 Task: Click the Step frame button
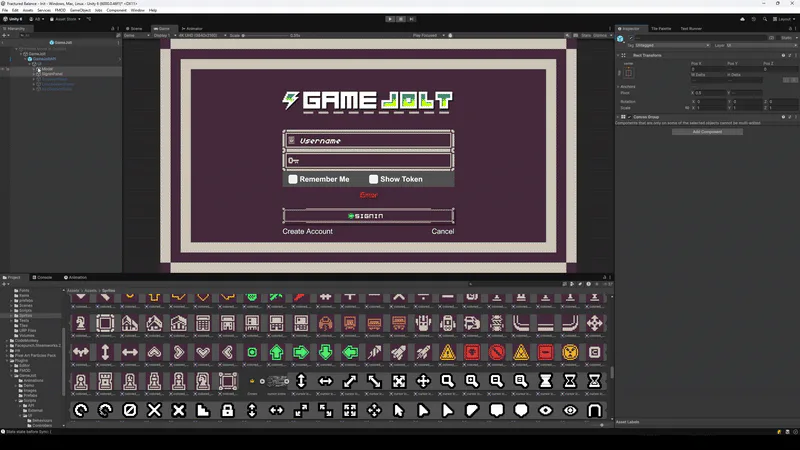click(x=411, y=19)
